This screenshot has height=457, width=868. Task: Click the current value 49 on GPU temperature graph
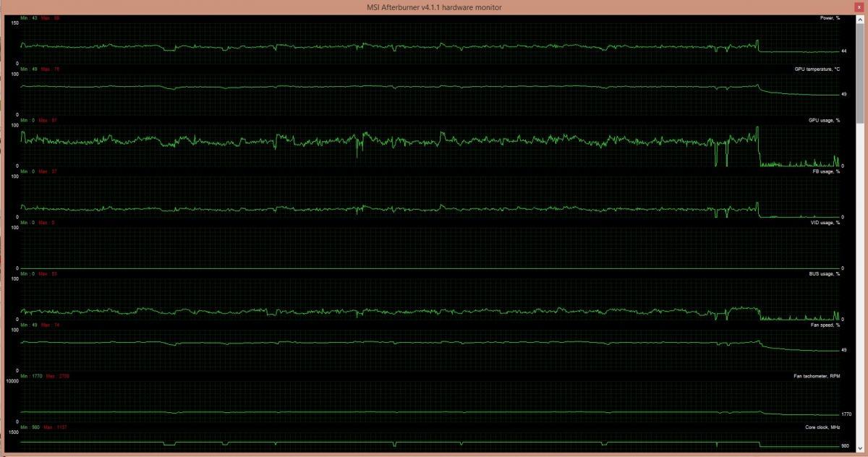[x=844, y=95]
